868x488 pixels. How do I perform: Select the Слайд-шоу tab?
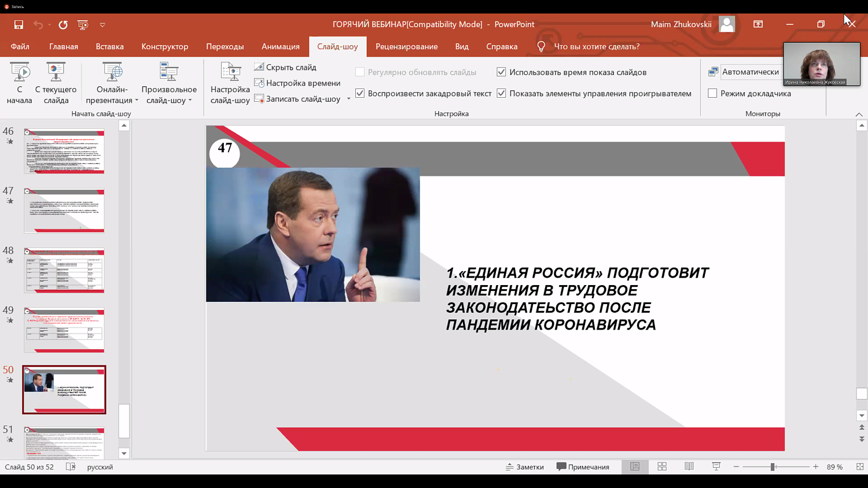pos(337,46)
